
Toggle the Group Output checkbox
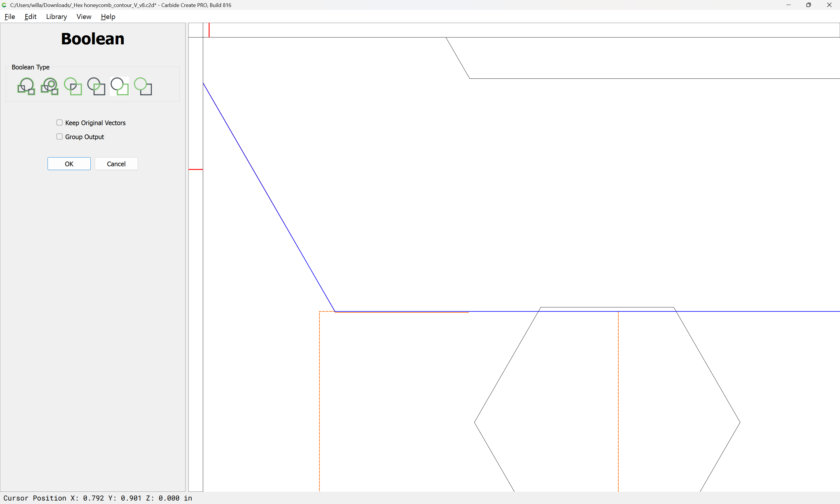pos(60,136)
